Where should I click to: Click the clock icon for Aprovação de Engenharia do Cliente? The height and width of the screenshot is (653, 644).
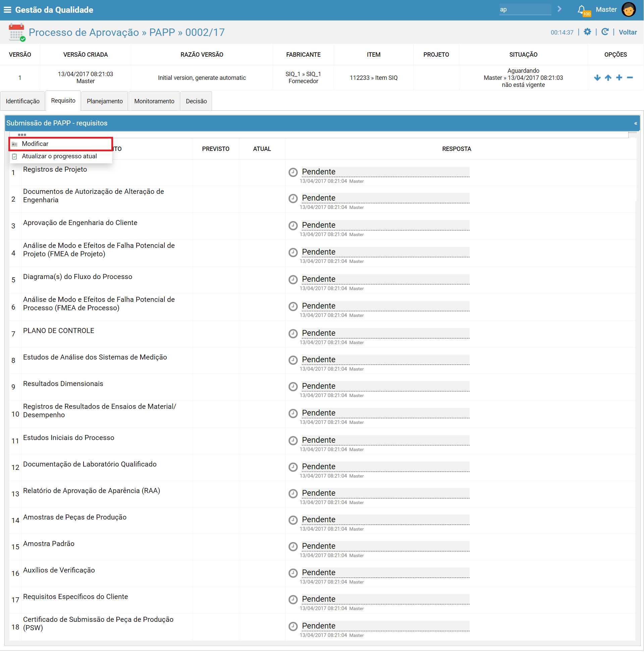point(293,225)
